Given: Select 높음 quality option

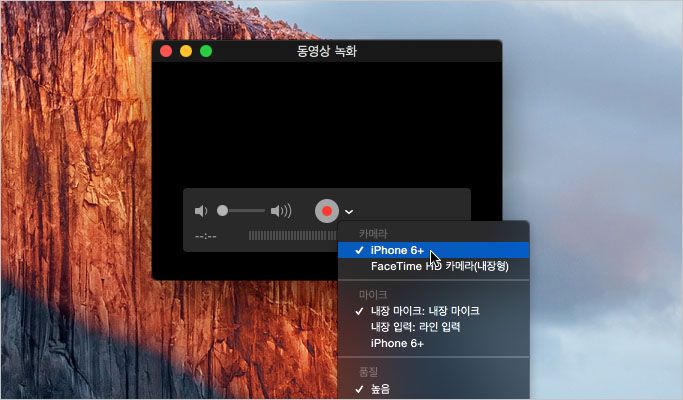Looking at the screenshot, I should coord(433,389).
